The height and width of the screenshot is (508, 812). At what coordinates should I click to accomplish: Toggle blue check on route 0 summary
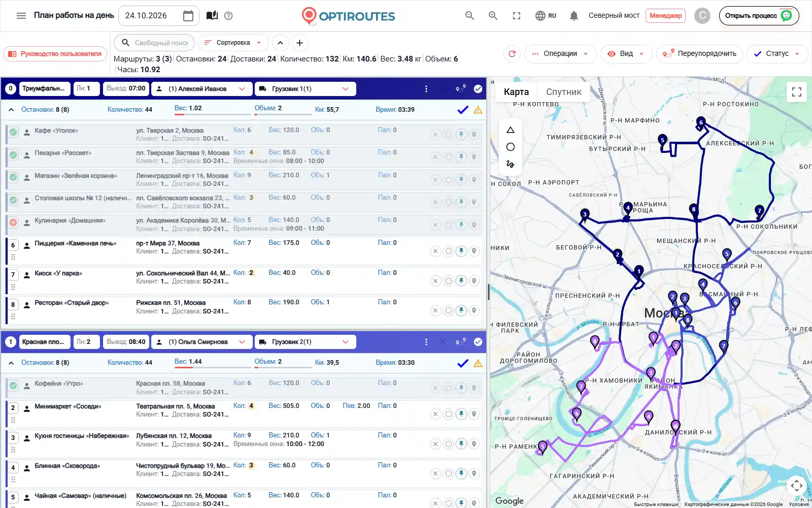coord(463,110)
